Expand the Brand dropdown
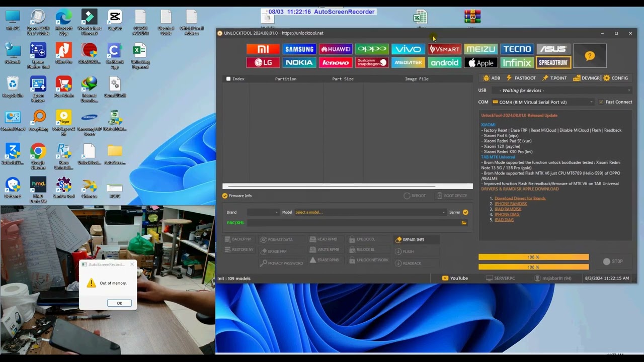Viewport: 644px width, 362px height. click(x=263, y=212)
